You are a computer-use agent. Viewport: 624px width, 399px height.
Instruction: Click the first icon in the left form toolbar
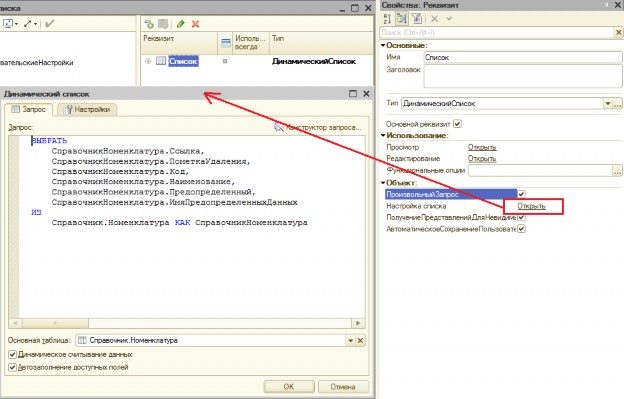pyautogui.click(x=8, y=24)
